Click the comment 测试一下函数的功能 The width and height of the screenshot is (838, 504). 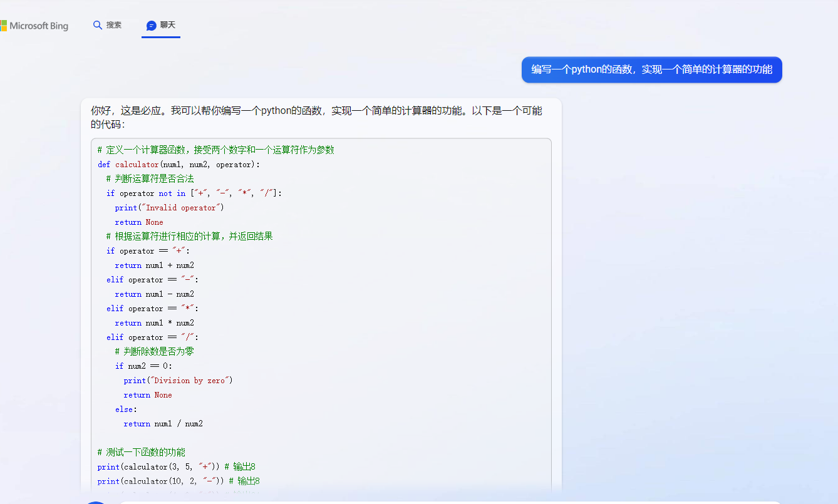[142, 453]
